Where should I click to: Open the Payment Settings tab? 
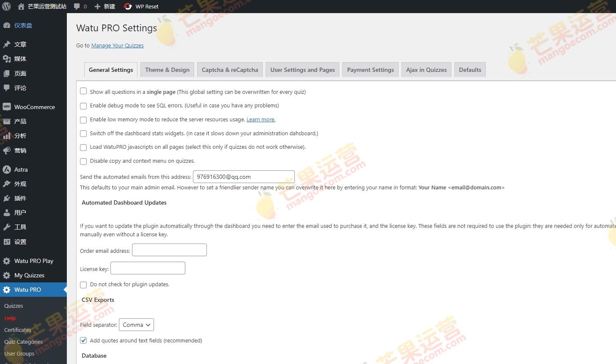[370, 70]
